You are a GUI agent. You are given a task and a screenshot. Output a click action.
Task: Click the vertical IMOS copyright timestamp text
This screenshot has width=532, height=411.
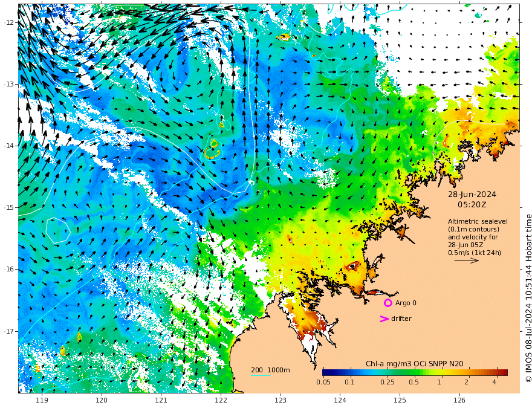(x=528, y=299)
